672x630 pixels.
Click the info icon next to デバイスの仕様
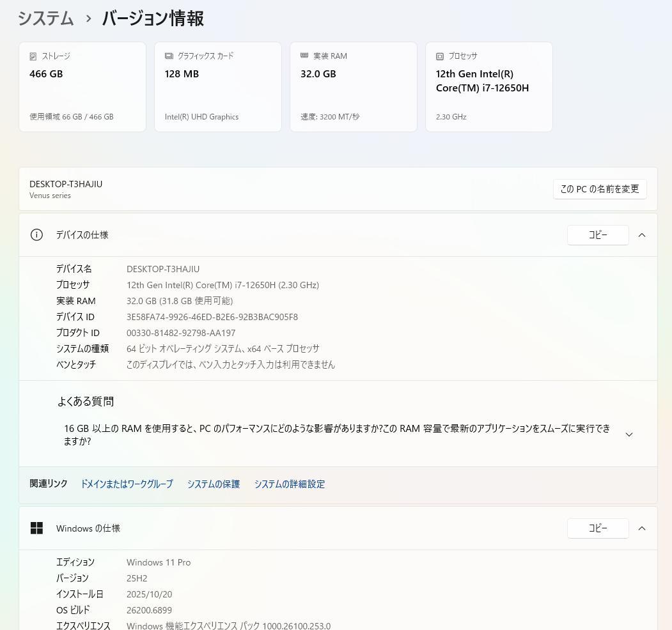36,235
